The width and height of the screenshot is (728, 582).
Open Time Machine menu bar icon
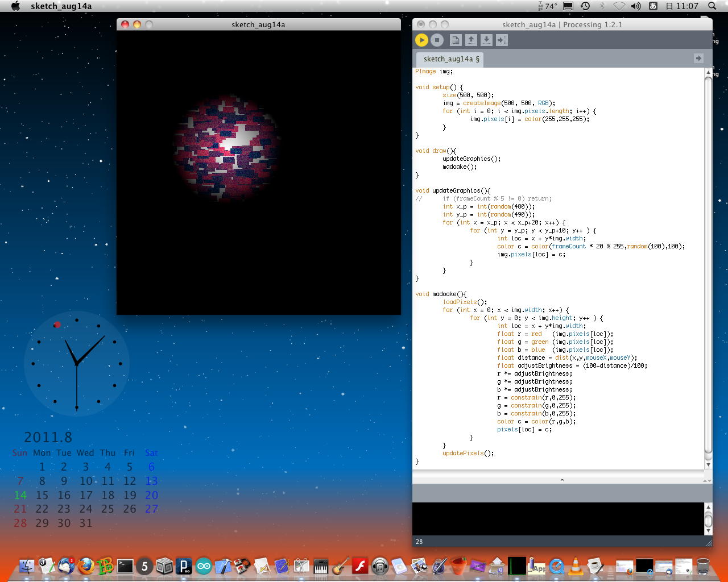[x=585, y=6]
